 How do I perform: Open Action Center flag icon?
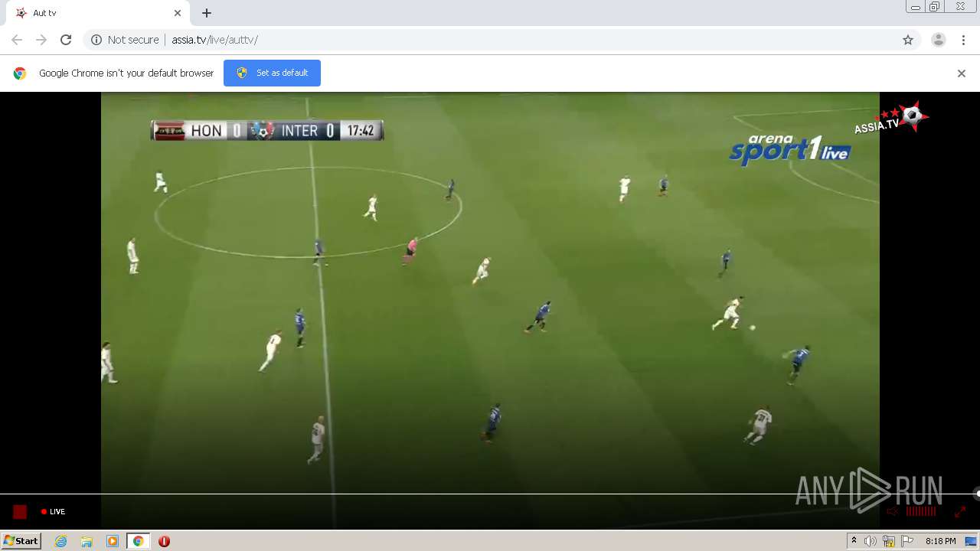(x=907, y=541)
